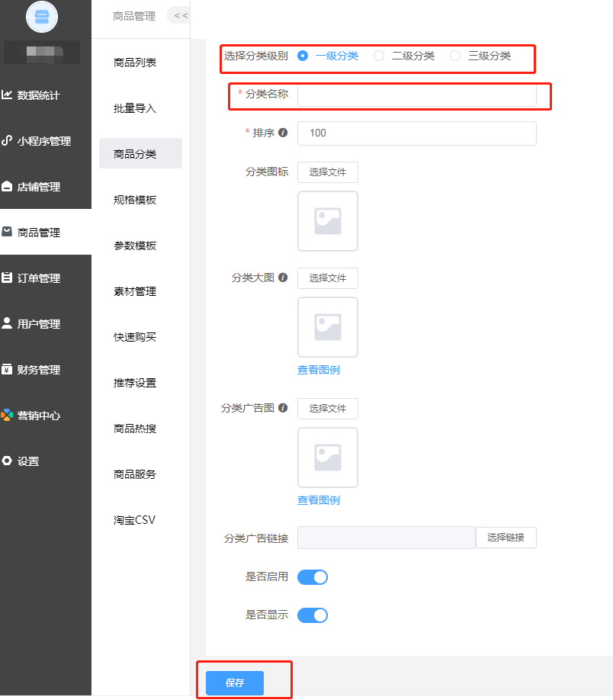613x700 pixels.
Task: Open 店铺管理 in the main sidebar
Action: click(x=38, y=187)
